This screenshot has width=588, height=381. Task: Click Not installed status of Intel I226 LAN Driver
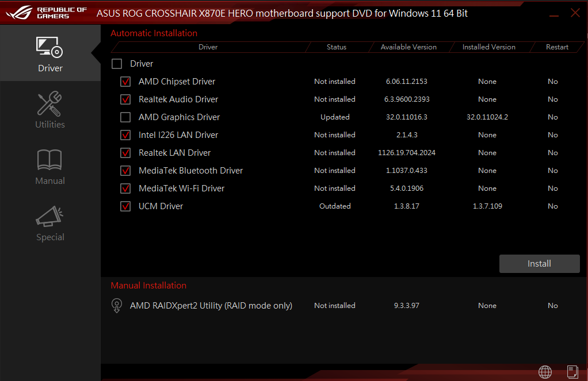pos(334,135)
